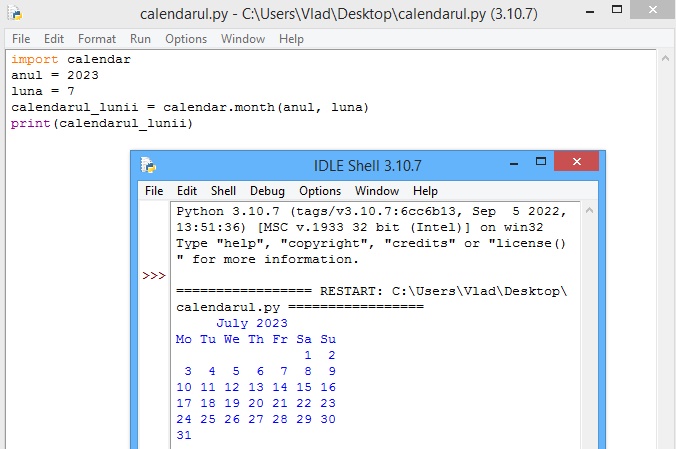Screen dimensions: 676x449
Task: Open the editor's File menu
Action: 21,39
